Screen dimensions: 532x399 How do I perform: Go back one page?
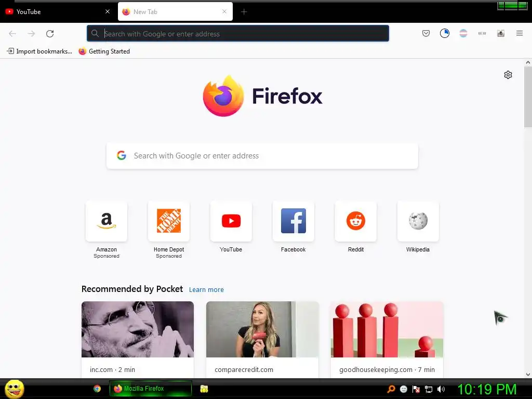point(12,33)
